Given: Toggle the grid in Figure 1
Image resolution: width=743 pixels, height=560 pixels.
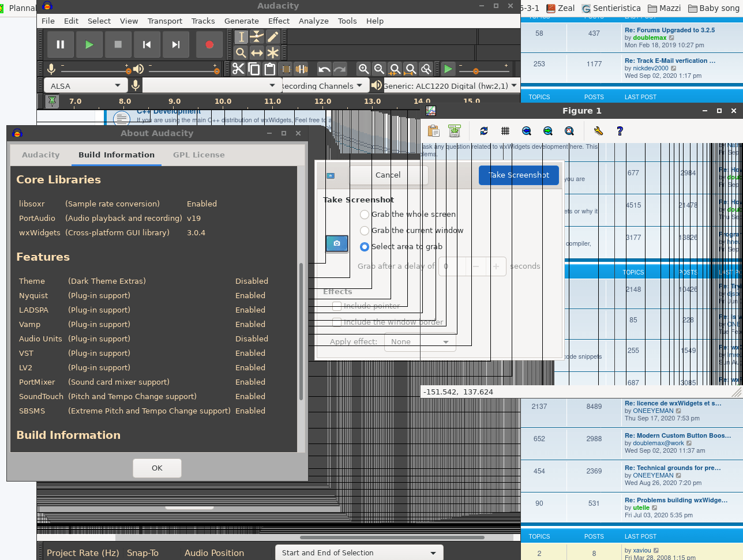Looking at the screenshot, I should 505,131.
